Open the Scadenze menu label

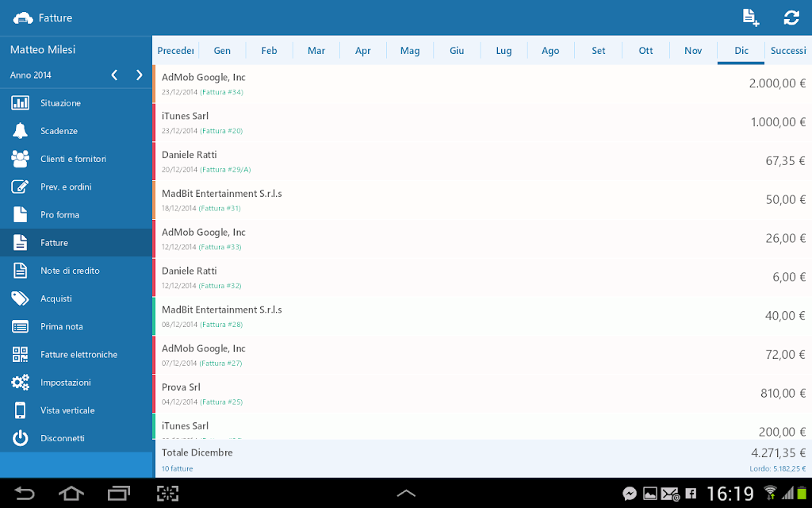pyautogui.click(x=59, y=131)
